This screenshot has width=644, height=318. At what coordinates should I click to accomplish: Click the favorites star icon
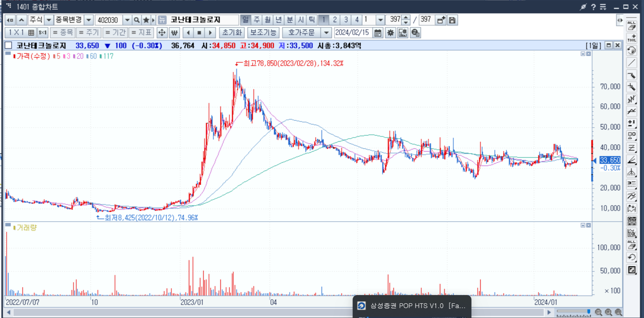146,20
